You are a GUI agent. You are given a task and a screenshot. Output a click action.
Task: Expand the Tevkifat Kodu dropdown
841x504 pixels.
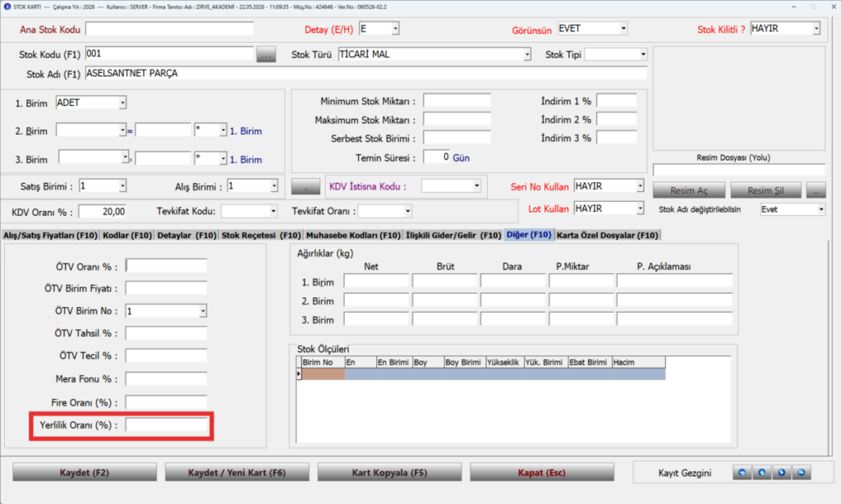[273, 211]
